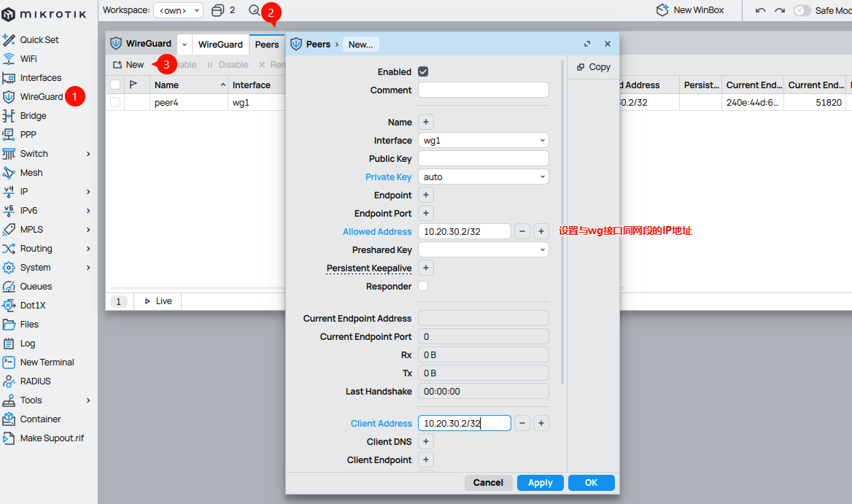Toggle the Safe Mode switch
This screenshot has width=852, height=504.
click(802, 10)
